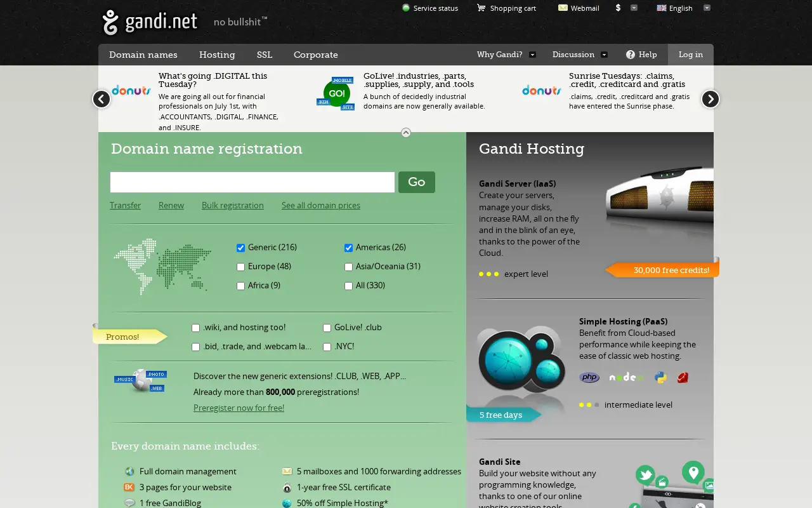Open the Hosting menu
This screenshot has width=812, height=508.
pos(217,55)
